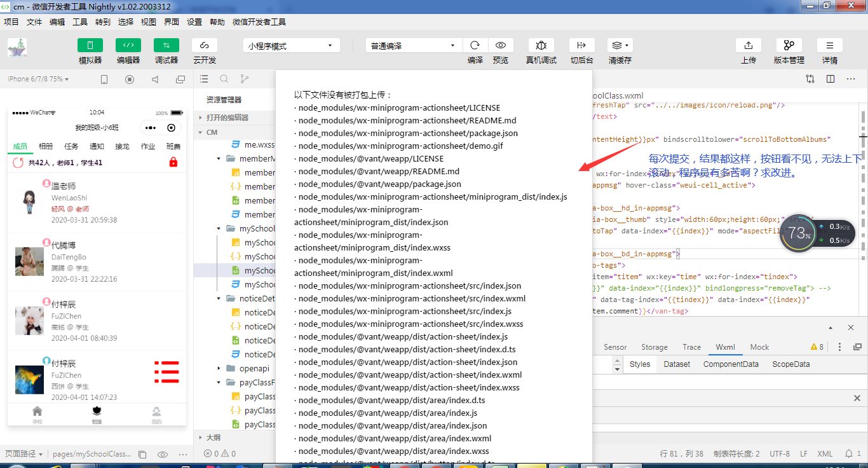Click 代腾博's avatar thumbnail
The height and width of the screenshot is (468, 868).
[x=29, y=261]
